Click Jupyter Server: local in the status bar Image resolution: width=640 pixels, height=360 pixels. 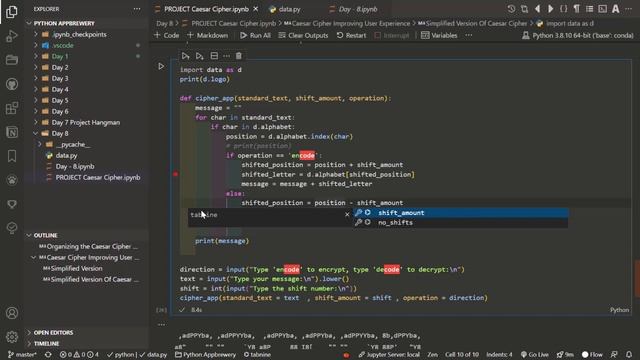[389, 354]
